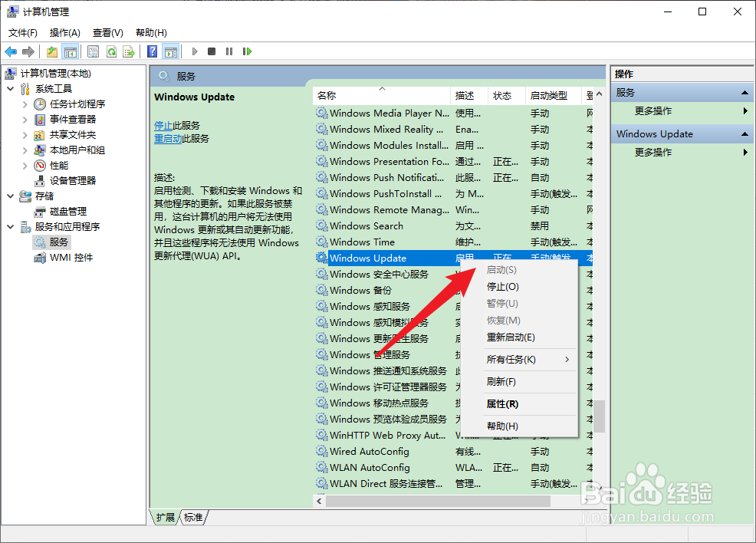This screenshot has height=543, width=756.
Task: Open the blue Help toolbar icon
Action: (153, 51)
